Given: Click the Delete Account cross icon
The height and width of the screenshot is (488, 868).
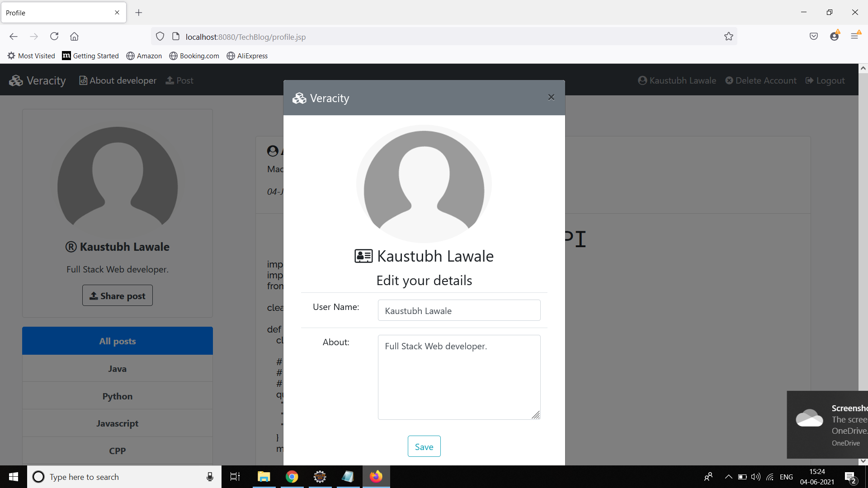Looking at the screenshot, I should (x=730, y=80).
